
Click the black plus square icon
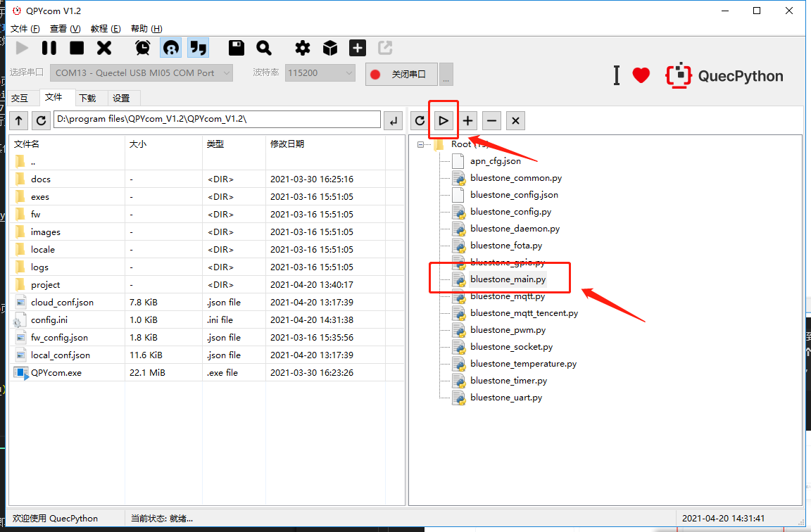pyautogui.click(x=358, y=48)
